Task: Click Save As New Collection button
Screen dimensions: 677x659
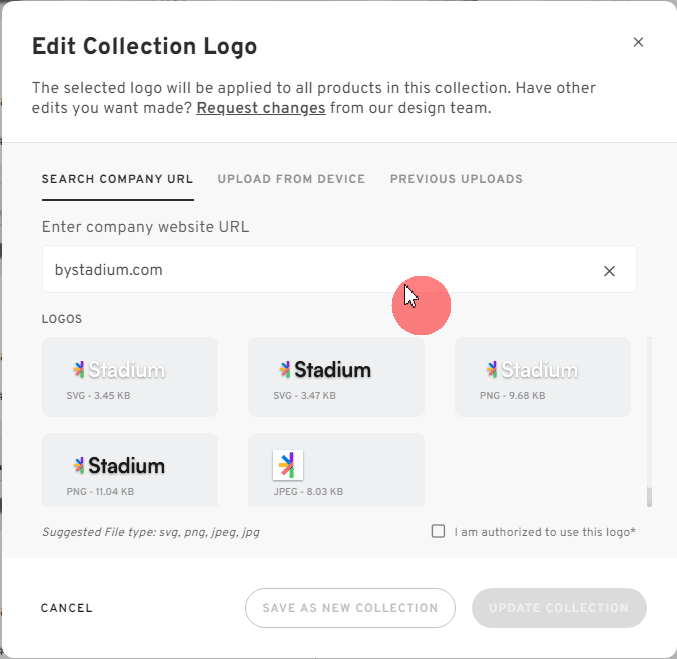Action: [350, 608]
